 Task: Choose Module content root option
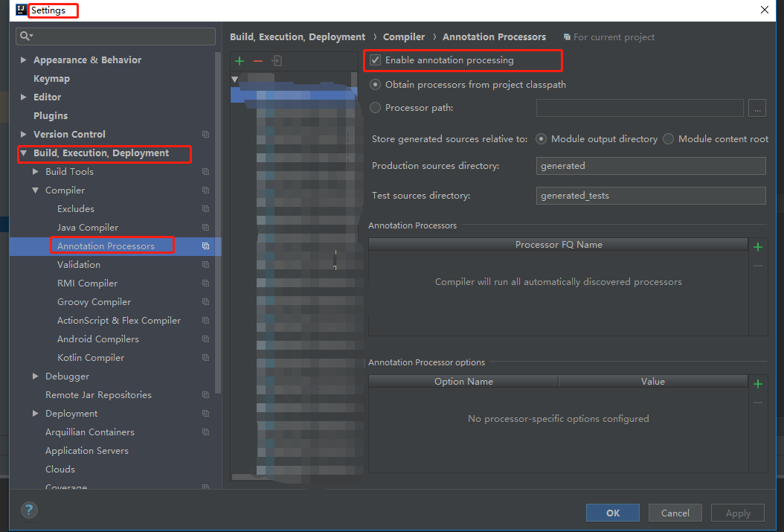click(x=668, y=139)
